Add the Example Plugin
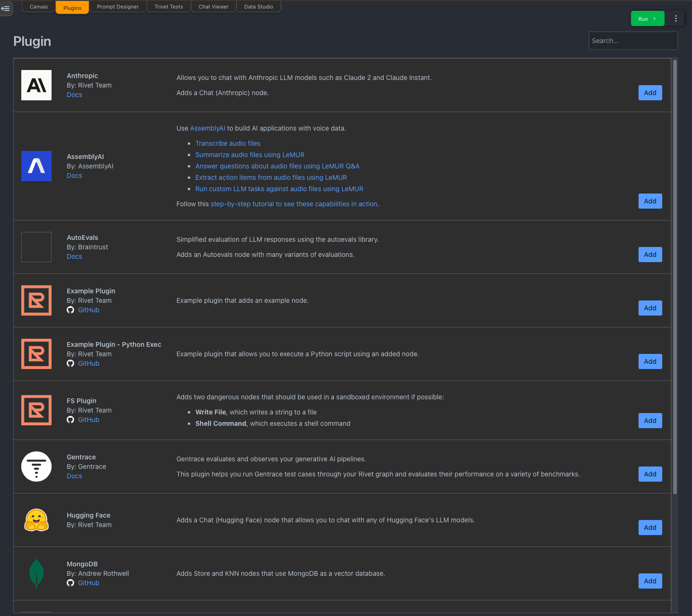The height and width of the screenshot is (616, 692). (x=650, y=308)
